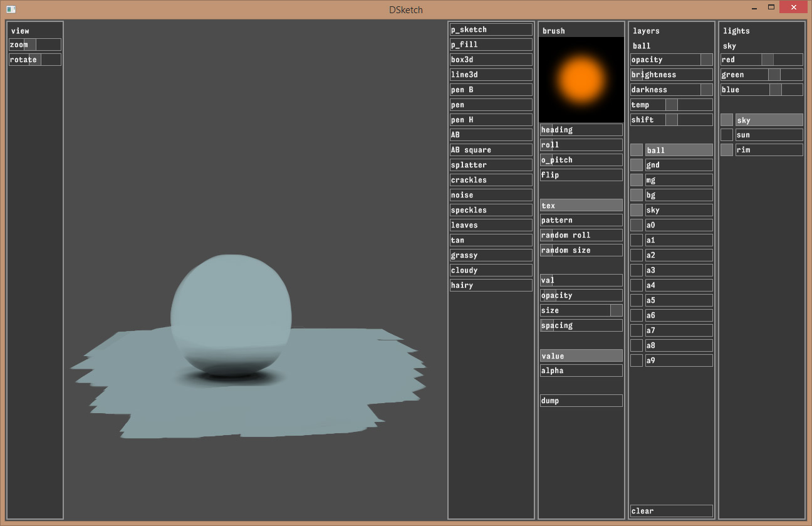Image resolution: width=812 pixels, height=526 pixels.
Task: Toggle visibility checkbox for a3 layer
Action: [637, 270]
